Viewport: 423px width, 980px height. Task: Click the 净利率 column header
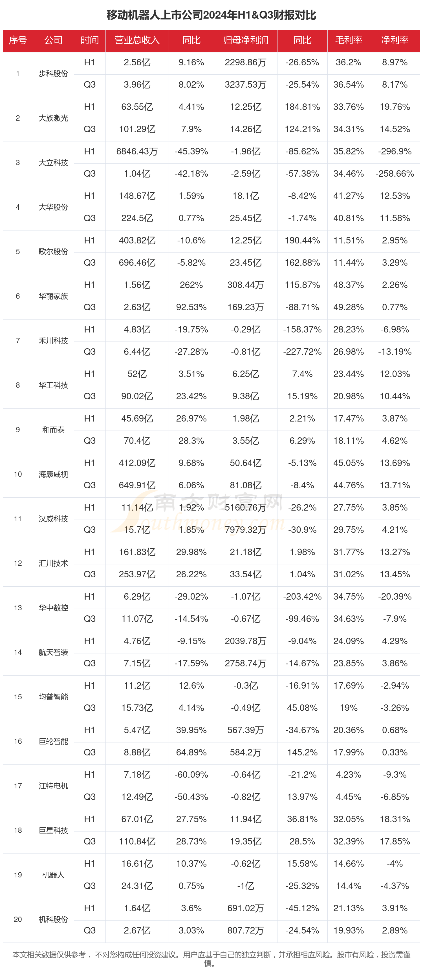coord(395,40)
